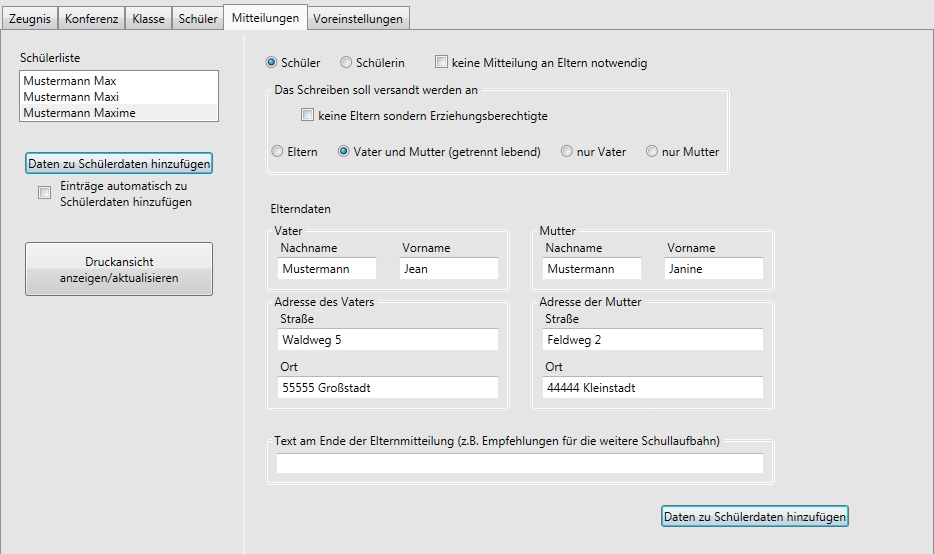Image resolution: width=934 pixels, height=554 pixels.
Task: Pick the nur Mutter radio option
Action: click(x=652, y=152)
